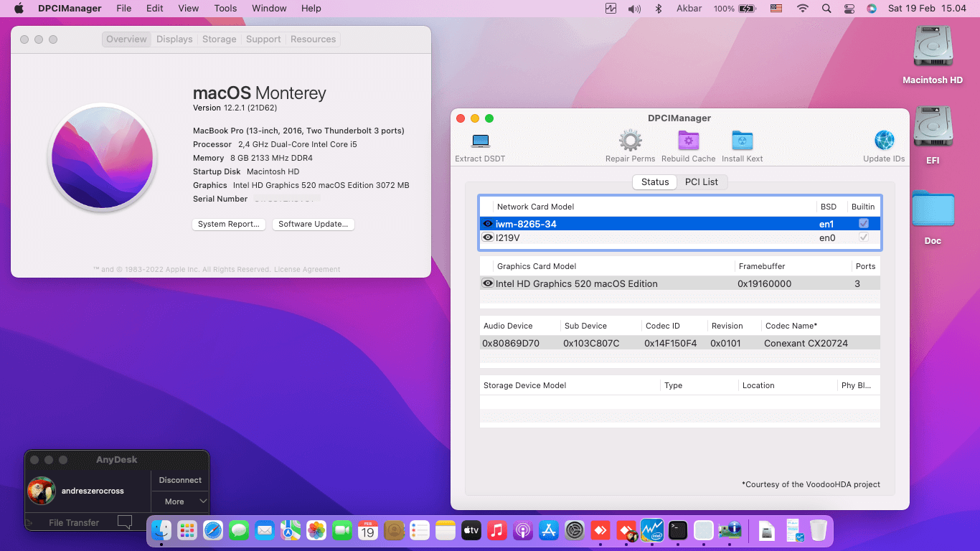Image resolution: width=980 pixels, height=551 pixels.
Task: Click Disconnect in the AnyDesk window
Action: (x=180, y=480)
